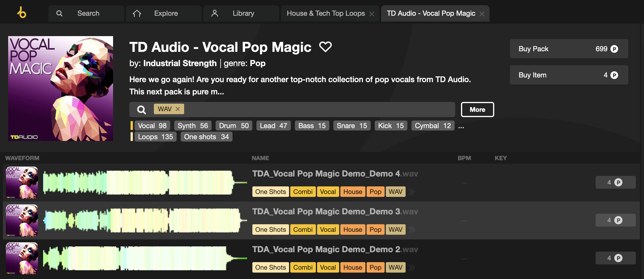Click the magnifier inside the filter search bar

141,110
